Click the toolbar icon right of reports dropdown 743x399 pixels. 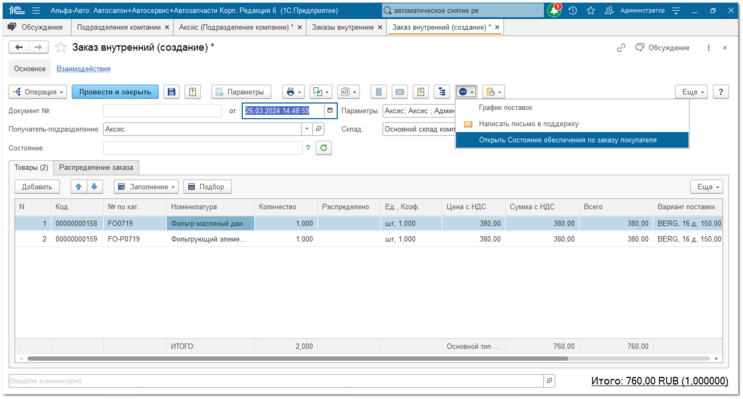click(378, 92)
